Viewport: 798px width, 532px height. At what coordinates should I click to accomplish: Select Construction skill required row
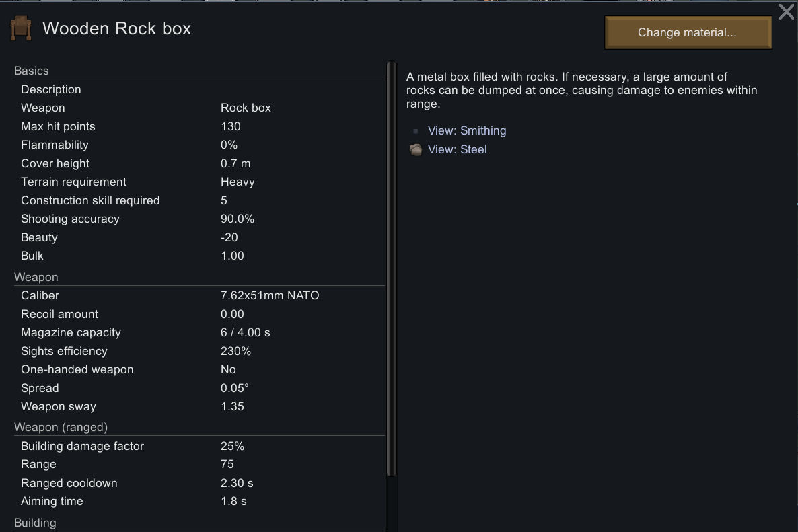click(x=199, y=200)
